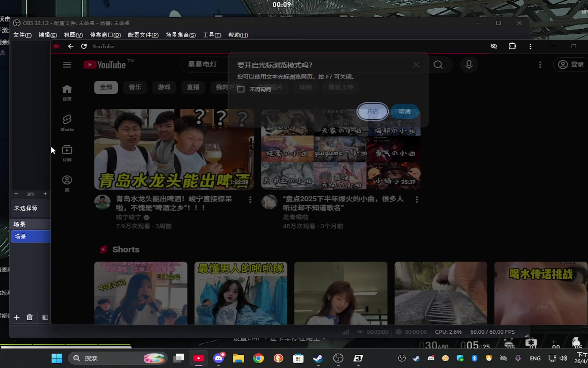Image resolution: width=588 pixels, height=368 pixels.
Task: Add a new scene with plus icon
Action: [x=17, y=317]
